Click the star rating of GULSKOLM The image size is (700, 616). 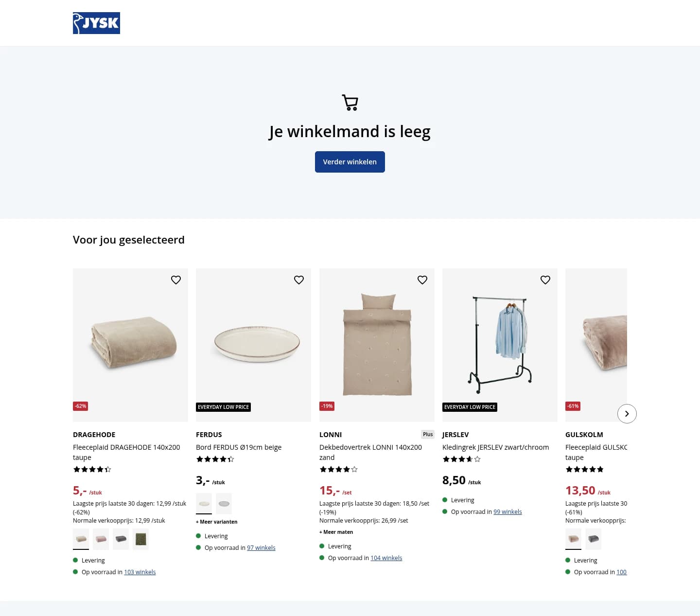point(584,469)
